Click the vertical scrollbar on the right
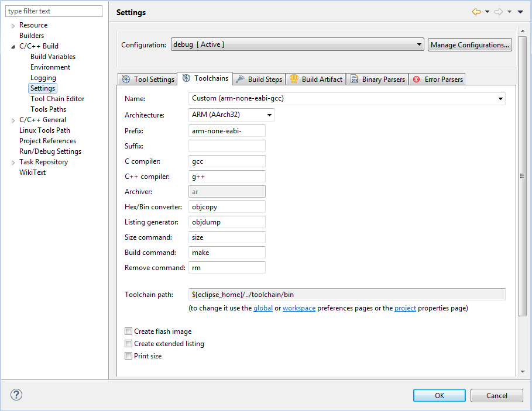 click(522, 175)
